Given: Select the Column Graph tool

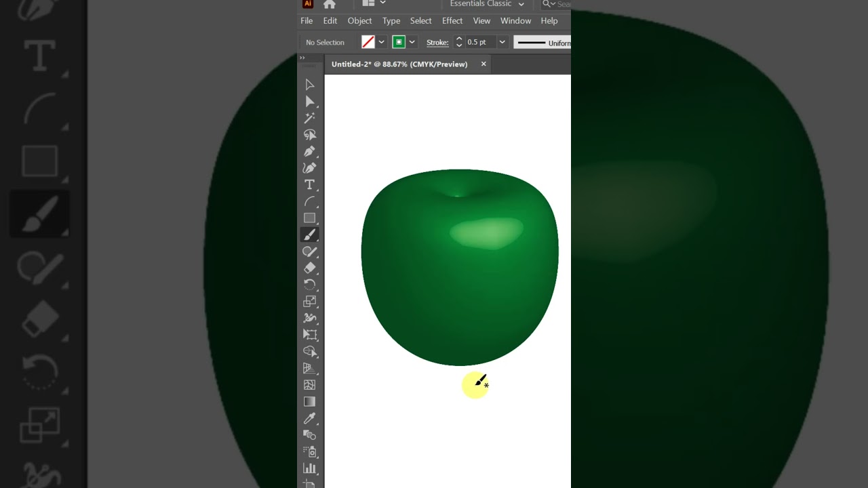Looking at the screenshot, I should pyautogui.click(x=309, y=468).
